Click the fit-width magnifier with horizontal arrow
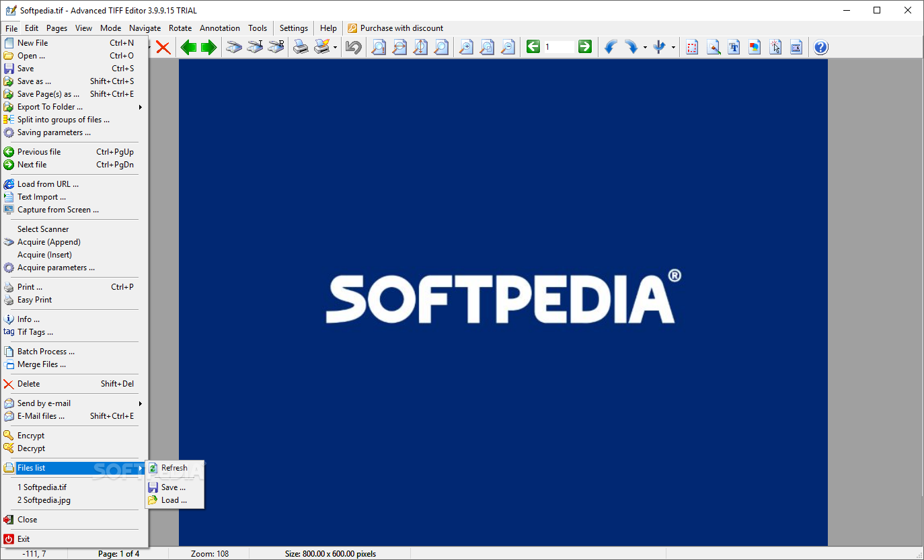 pos(399,47)
